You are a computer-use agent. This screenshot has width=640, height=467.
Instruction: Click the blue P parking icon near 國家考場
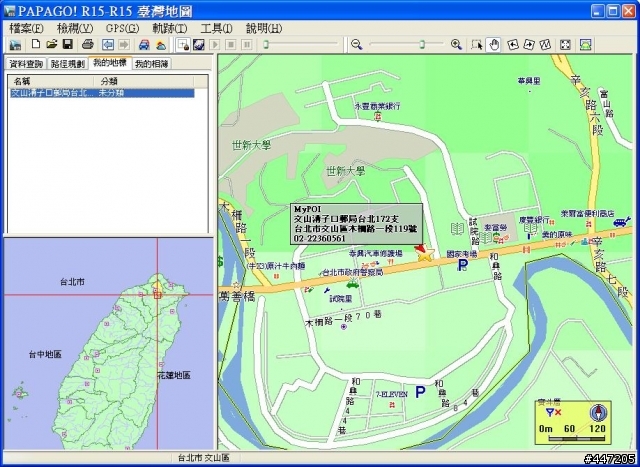click(x=462, y=266)
